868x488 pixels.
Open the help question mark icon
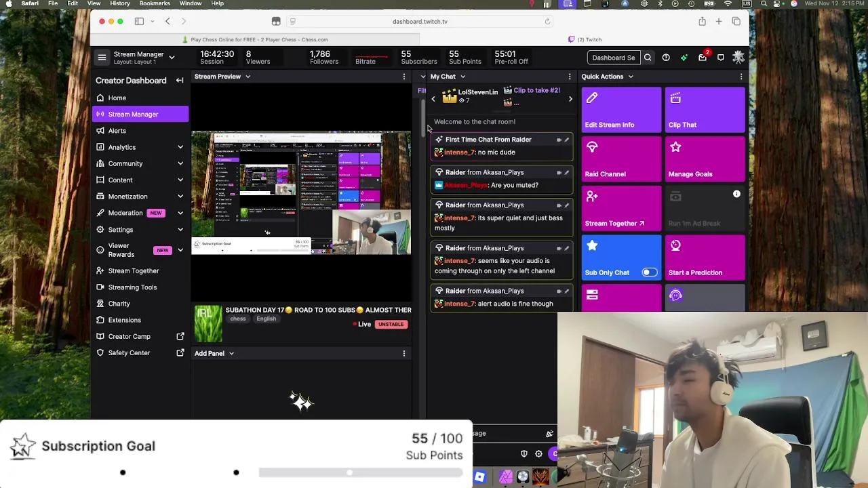click(666, 58)
